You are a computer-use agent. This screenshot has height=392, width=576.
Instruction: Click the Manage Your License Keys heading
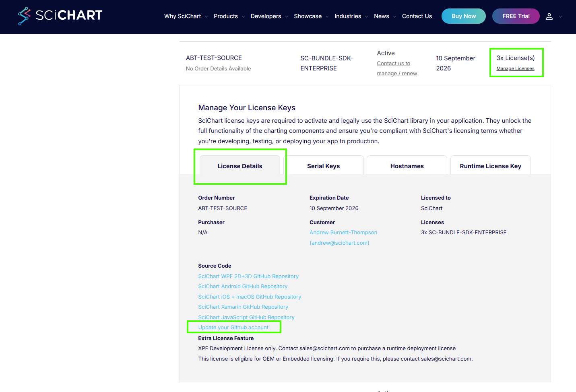click(247, 107)
